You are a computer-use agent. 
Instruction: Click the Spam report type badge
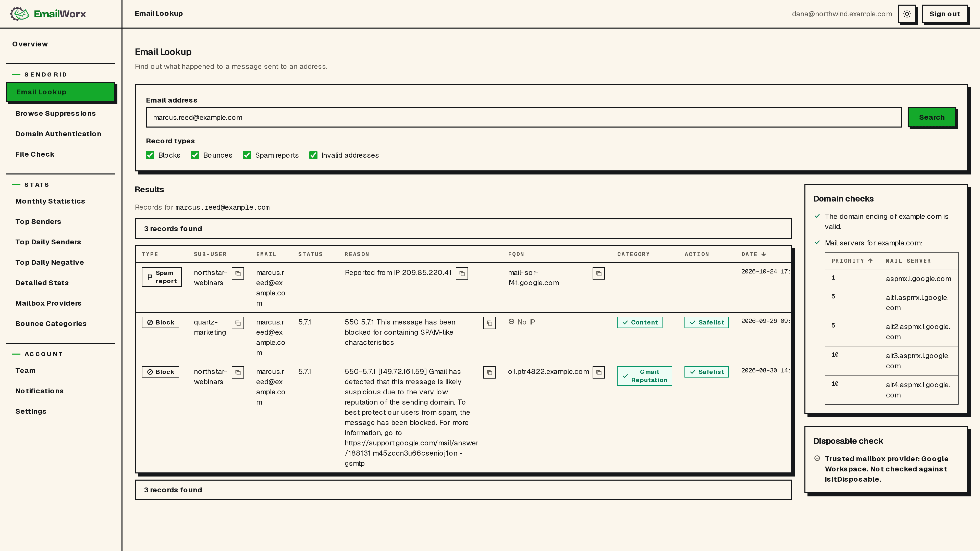click(162, 277)
